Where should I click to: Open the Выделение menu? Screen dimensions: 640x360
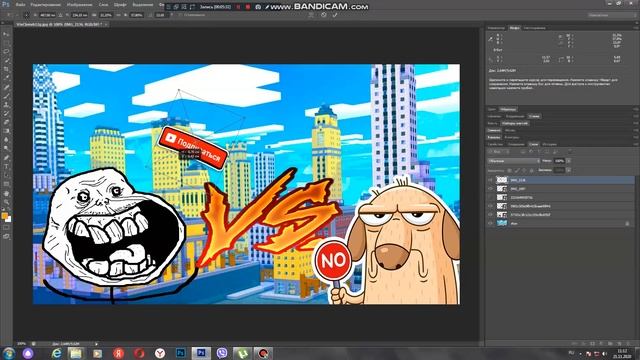click(142, 4)
